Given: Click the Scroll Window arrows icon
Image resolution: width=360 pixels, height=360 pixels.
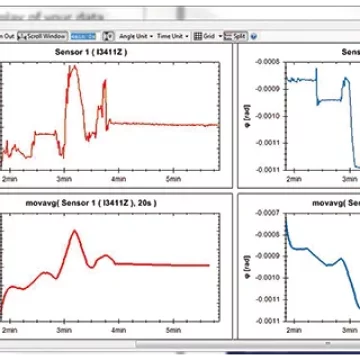Looking at the screenshot, I should [x=23, y=36].
